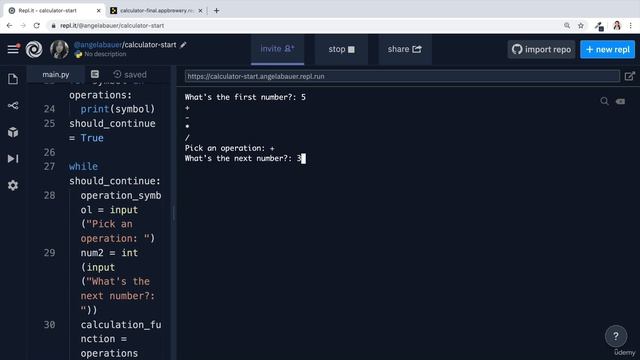
Task: Open the Chrome three-dot menu
Action: click(x=631, y=26)
